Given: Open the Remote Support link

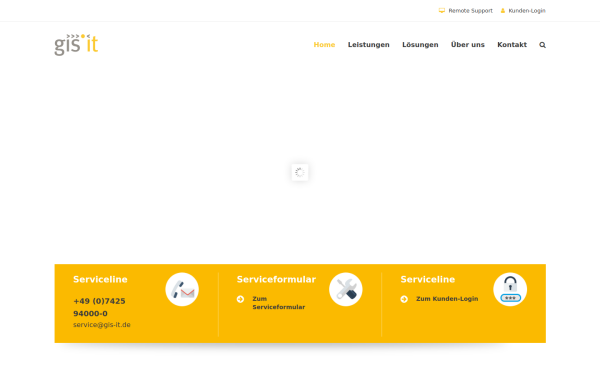Looking at the screenshot, I should tap(470, 11).
